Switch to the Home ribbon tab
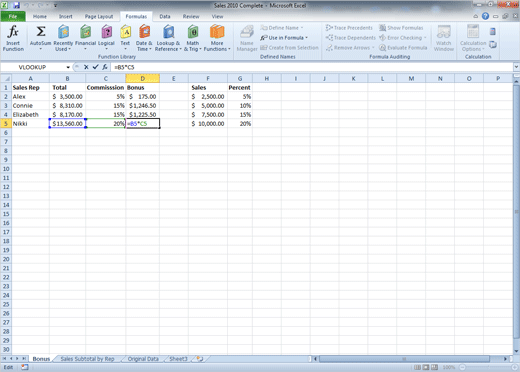The height and width of the screenshot is (372, 520). pos(40,16)
